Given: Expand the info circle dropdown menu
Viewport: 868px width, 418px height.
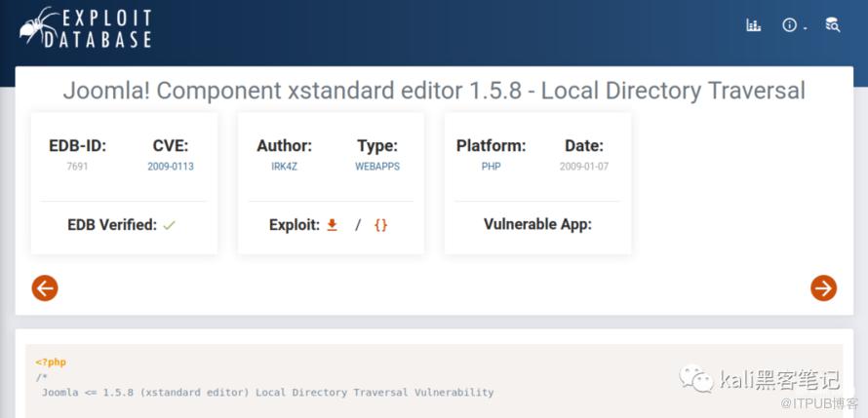Looking at the screenshot, I should tap(793, 25).
